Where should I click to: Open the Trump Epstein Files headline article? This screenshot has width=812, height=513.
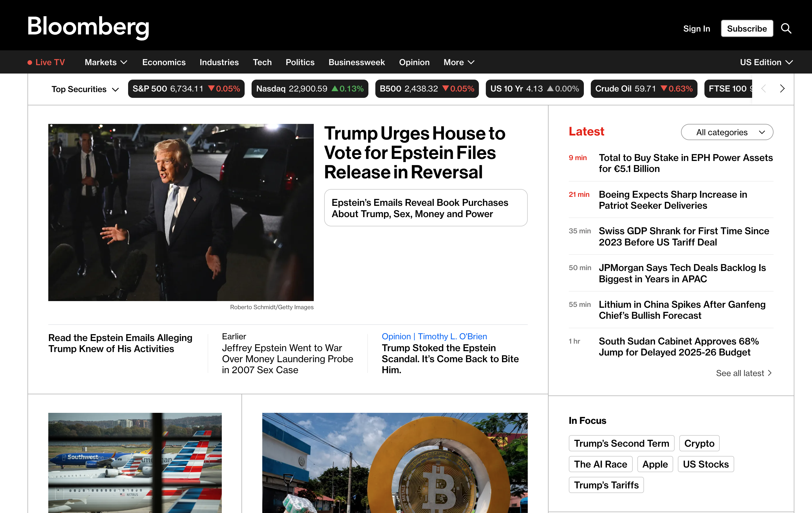click(415, 153)
